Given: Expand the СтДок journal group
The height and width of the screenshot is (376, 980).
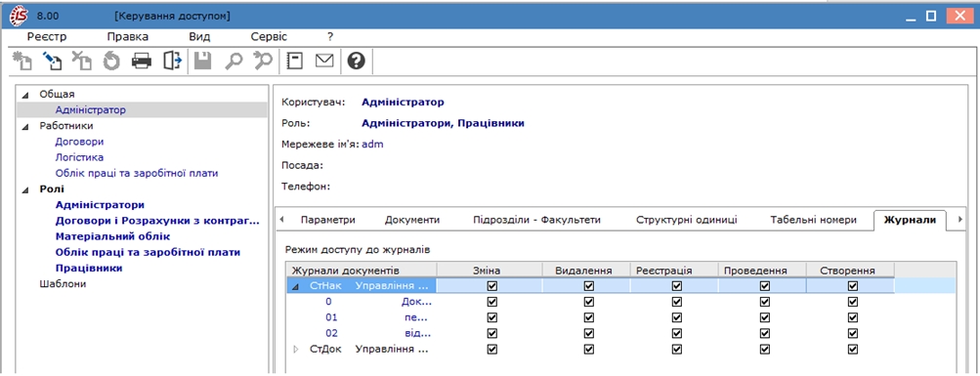Looking at the screenshot, I should (x=297, y=350).
